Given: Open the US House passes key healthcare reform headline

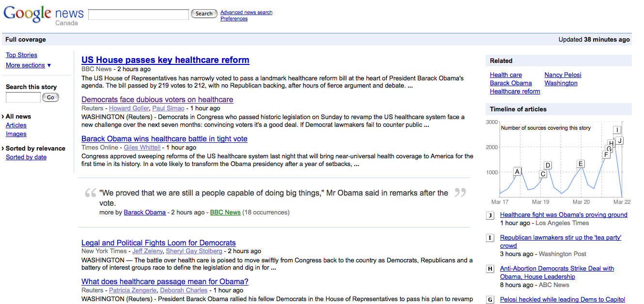Looking at the screenshot, I should tap(165, 60).
